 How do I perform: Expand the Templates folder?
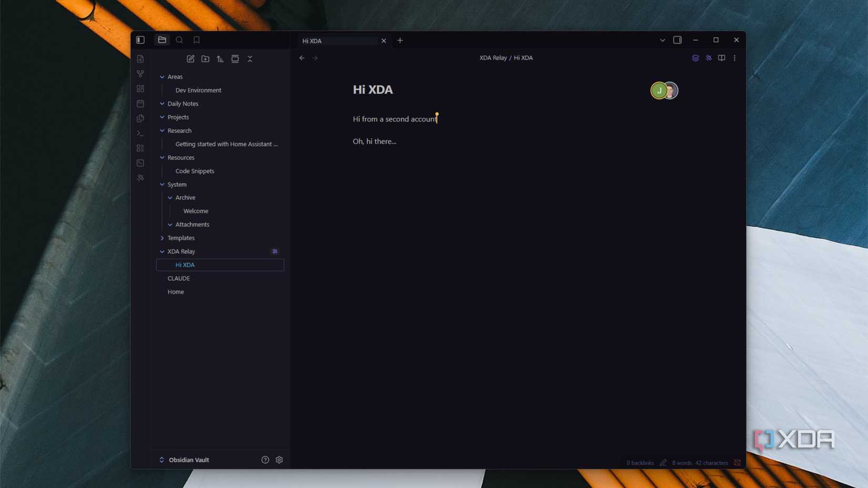(x=162, y=238)
